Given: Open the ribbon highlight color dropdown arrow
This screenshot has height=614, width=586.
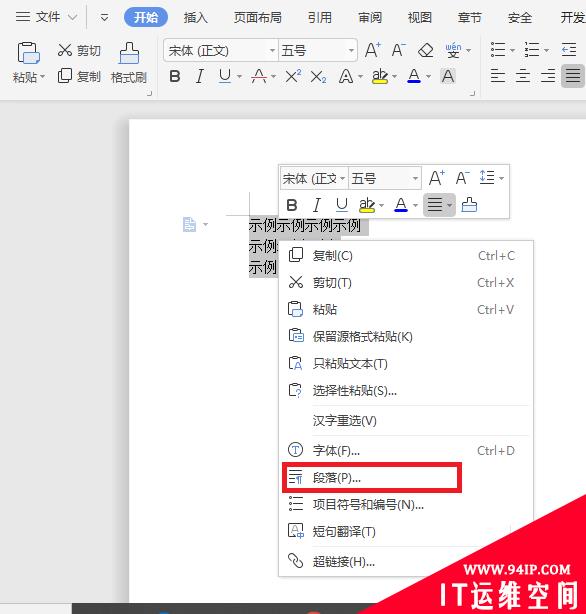Looking at the screenshot, I should (x=394, y=76).
